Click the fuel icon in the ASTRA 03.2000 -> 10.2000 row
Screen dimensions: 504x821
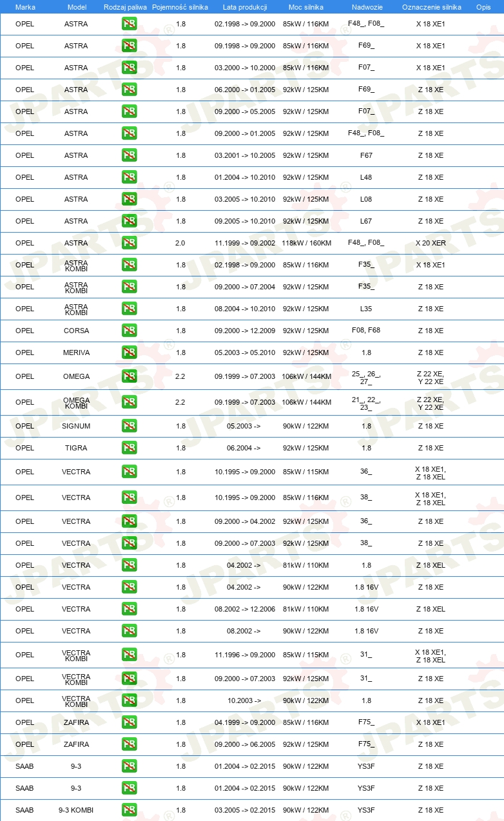tap(129, 68)
